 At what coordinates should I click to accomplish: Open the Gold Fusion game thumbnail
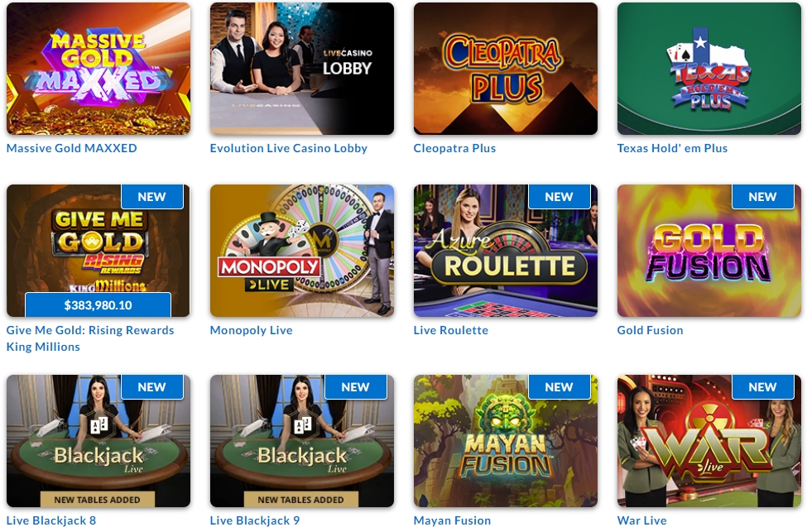[x=709, y=251]
